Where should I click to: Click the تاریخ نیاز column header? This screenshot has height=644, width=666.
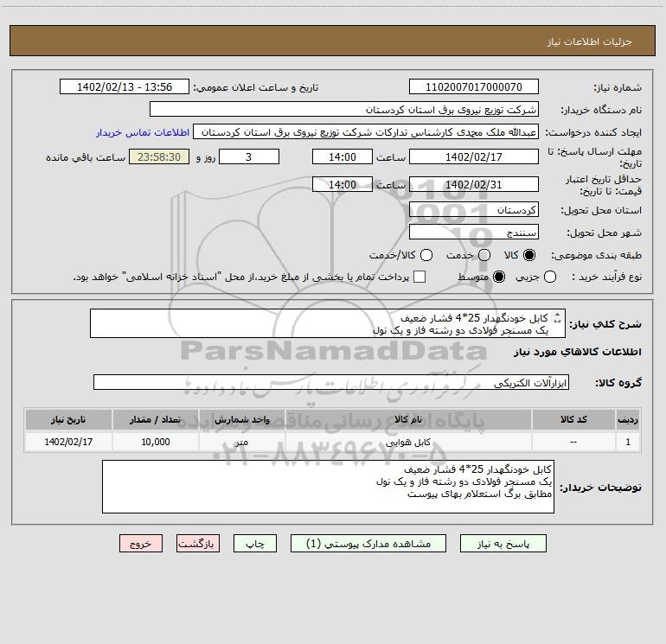click(x=68, y=419)
